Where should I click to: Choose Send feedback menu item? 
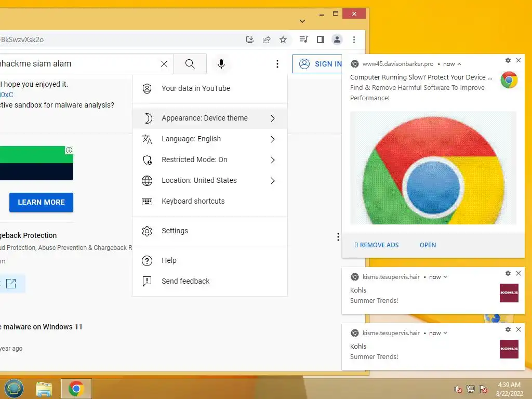(x=210, y=281)
